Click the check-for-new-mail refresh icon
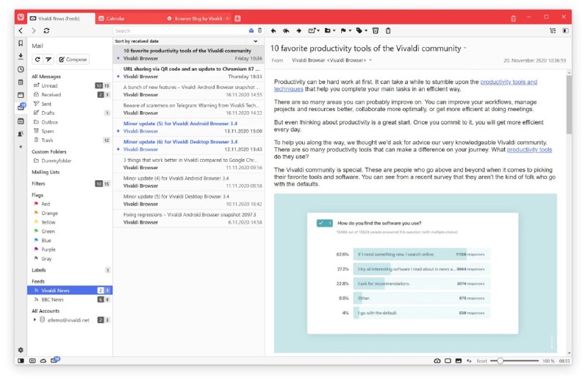The height and width of the screenshot is (379, 588). [37, 59]
